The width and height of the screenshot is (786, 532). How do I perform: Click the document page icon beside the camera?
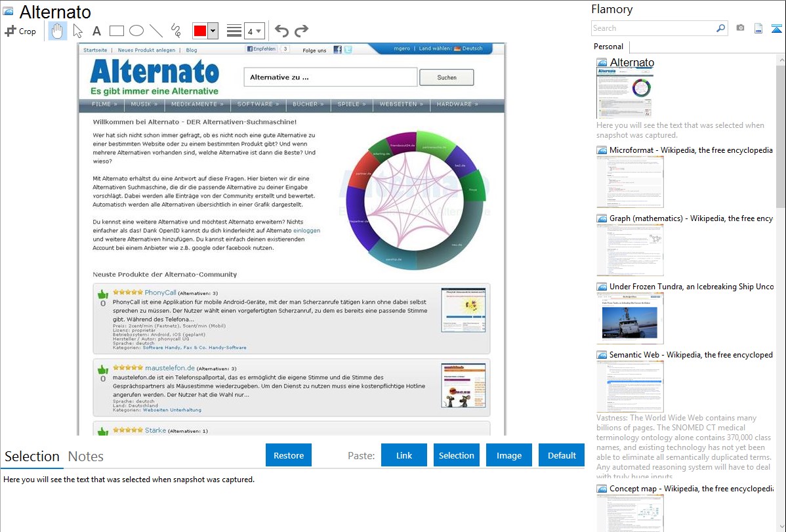click(x=758, y=28)
